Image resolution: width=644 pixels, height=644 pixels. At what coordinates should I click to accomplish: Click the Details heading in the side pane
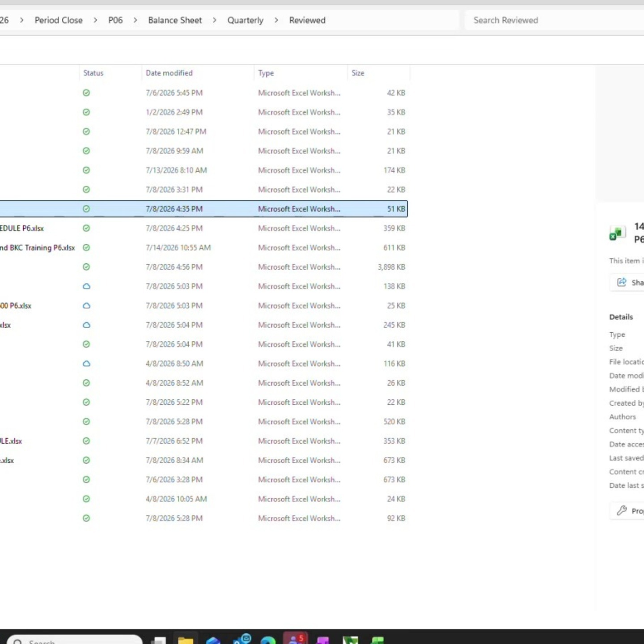click(x=621, y=317)
